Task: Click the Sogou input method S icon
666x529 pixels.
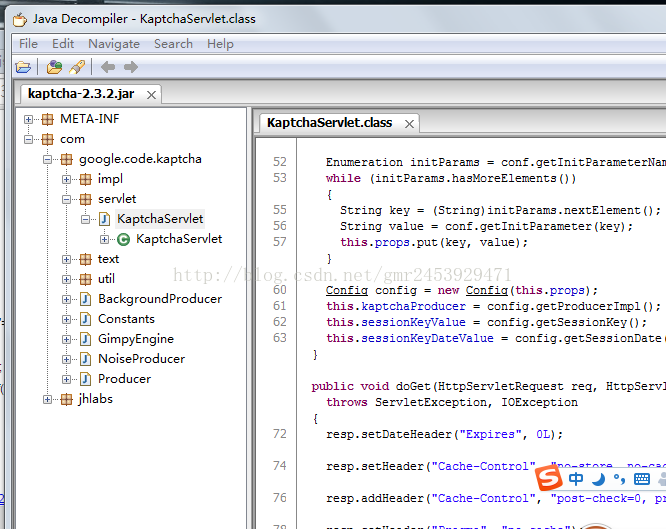Action: click(549, 478)
